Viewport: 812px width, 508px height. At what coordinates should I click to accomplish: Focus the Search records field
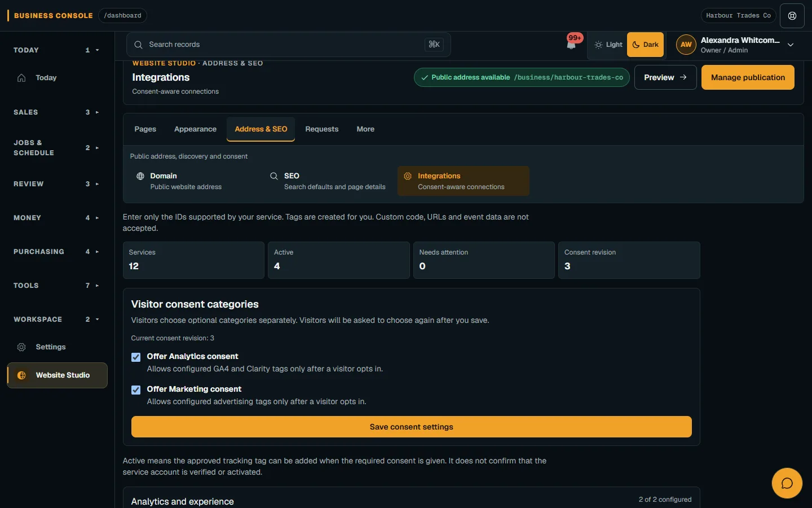(289, 45)
